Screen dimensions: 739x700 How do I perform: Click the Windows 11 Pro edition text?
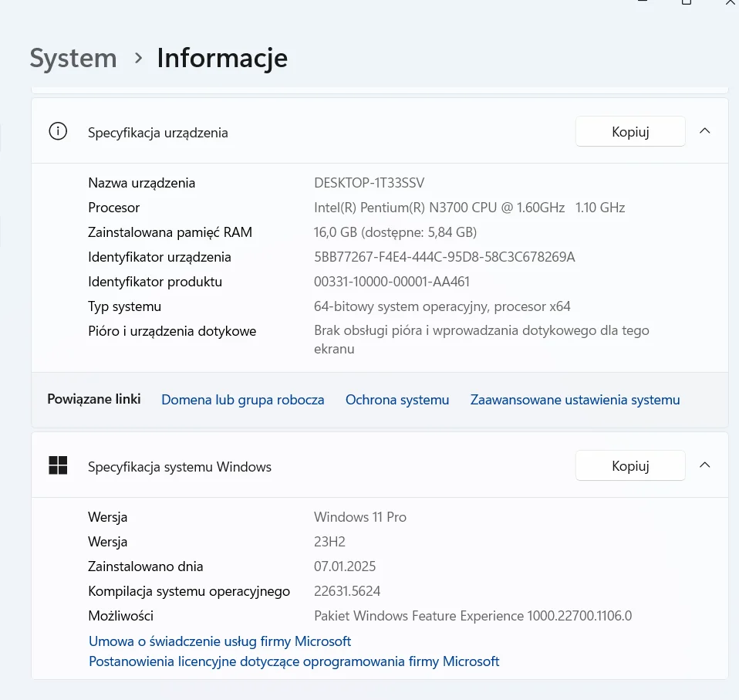click(x=359, y=517)
